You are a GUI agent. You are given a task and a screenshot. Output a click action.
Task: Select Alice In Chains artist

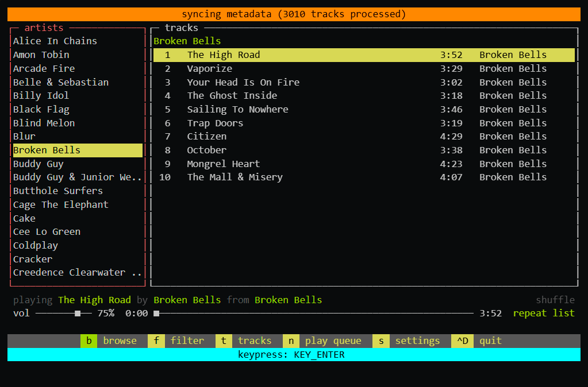point(78,41)
